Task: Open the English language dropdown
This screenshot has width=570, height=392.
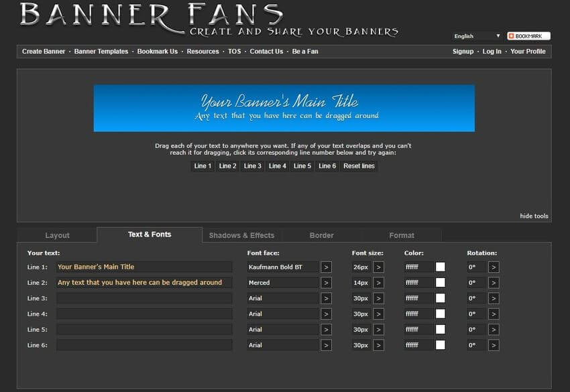Action: (x=477, y=36)
